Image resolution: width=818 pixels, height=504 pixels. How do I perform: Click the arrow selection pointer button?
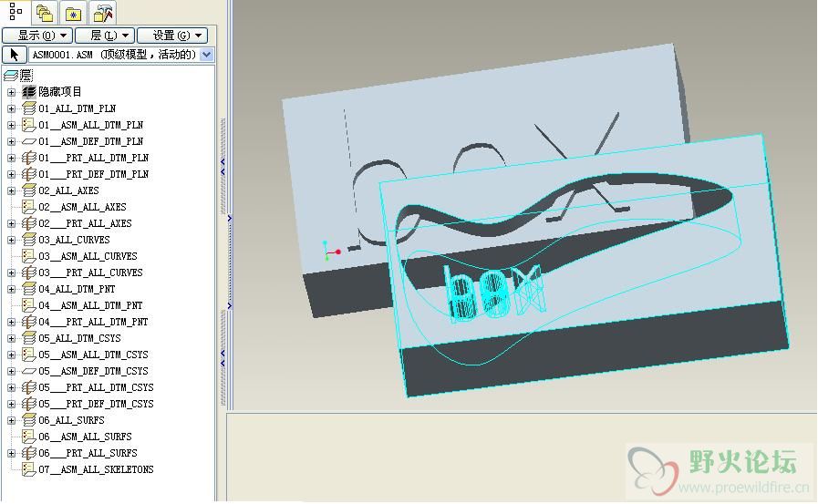[14, 55]
